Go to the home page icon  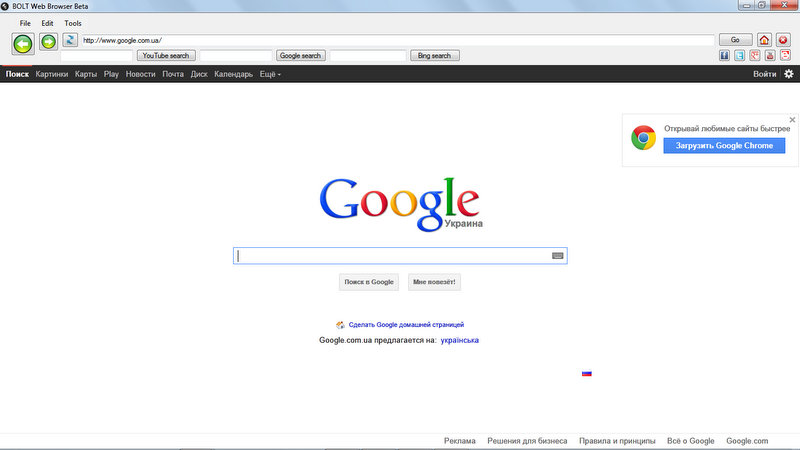coord(764,40)
